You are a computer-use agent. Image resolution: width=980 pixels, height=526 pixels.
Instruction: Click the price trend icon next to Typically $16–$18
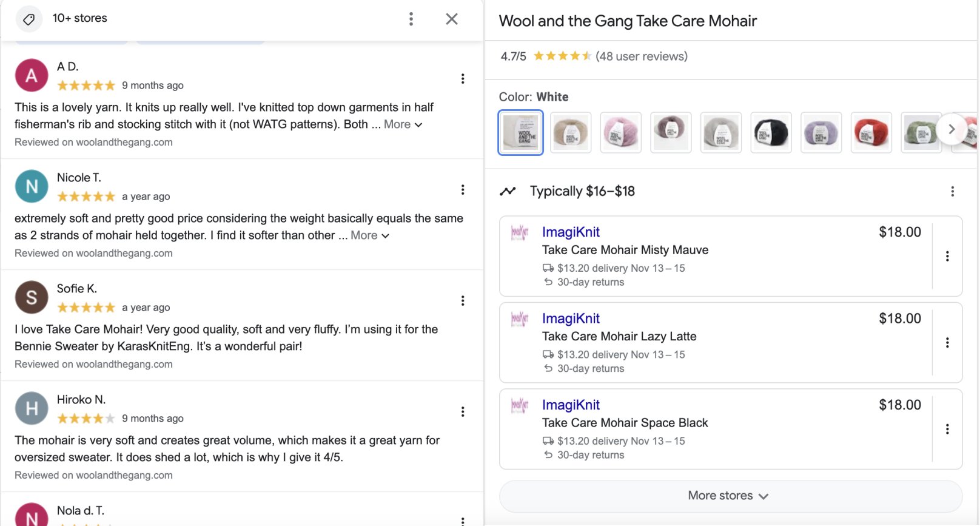(x=508, y=191)
